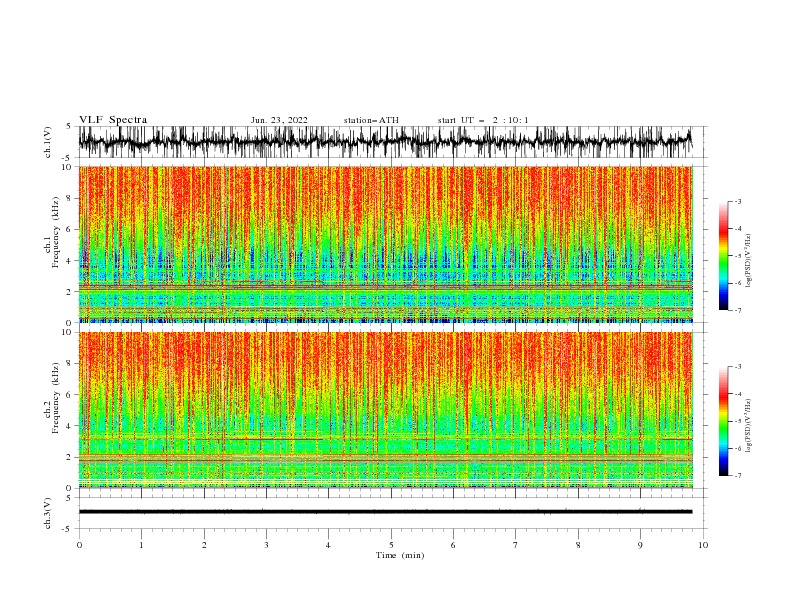Click the "ch.1(V)" axis label
Viewport: 792px width, 612px height.
point(48,142)
